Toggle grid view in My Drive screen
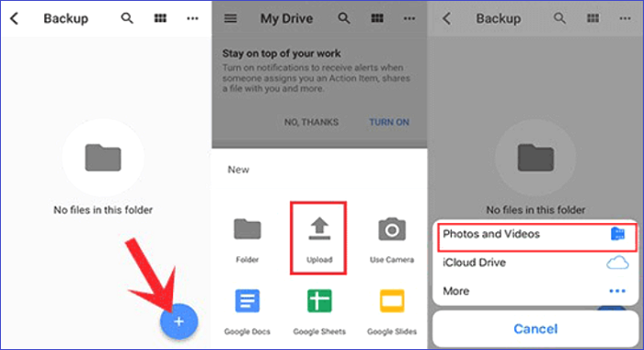This screenshot has height=350, width=644. [x=377, y=18]
